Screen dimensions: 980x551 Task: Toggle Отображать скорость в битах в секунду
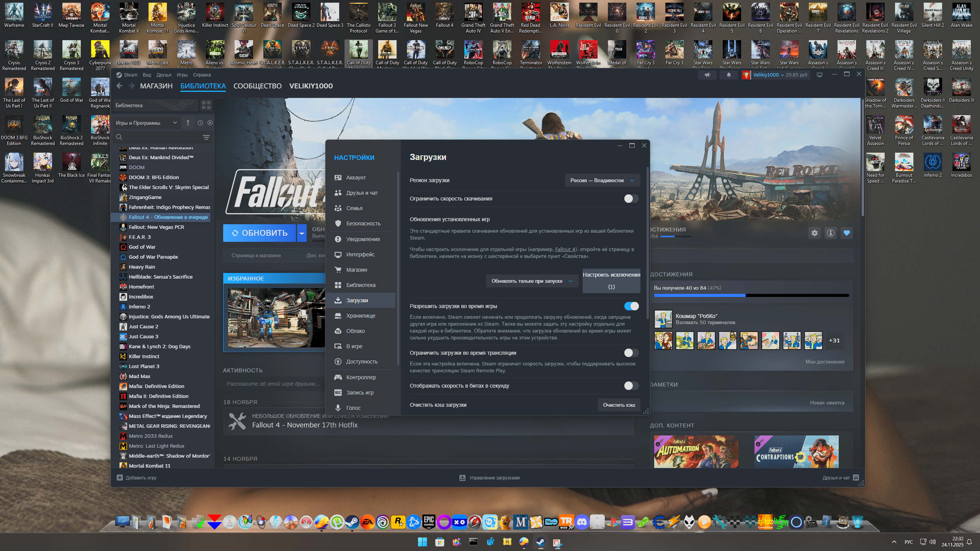click(631, 386)
